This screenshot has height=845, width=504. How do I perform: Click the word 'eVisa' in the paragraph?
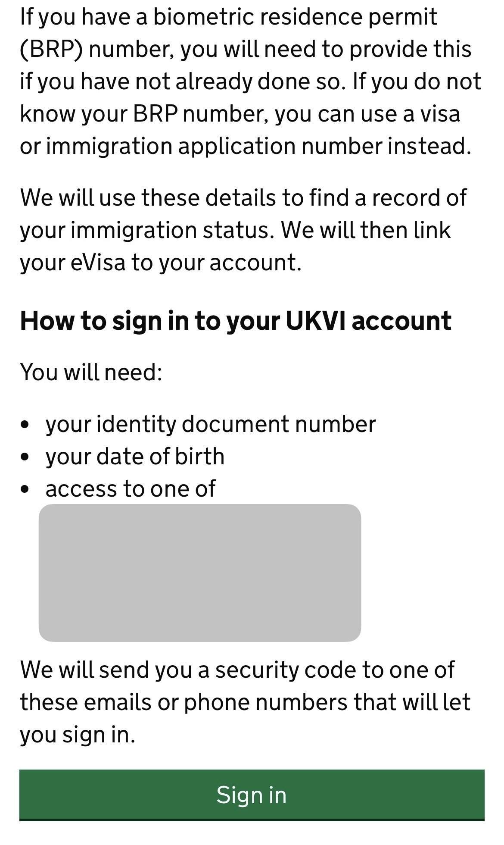(98, 263)
